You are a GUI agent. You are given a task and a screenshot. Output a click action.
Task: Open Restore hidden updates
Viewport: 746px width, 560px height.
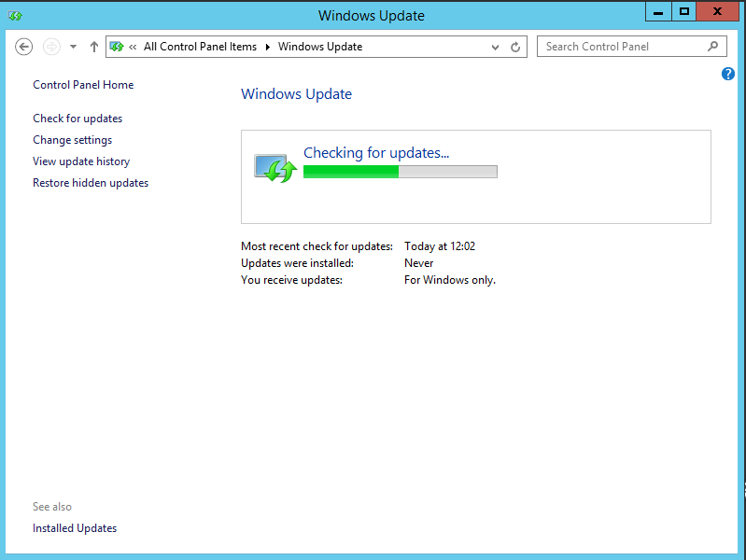[91, 183]
